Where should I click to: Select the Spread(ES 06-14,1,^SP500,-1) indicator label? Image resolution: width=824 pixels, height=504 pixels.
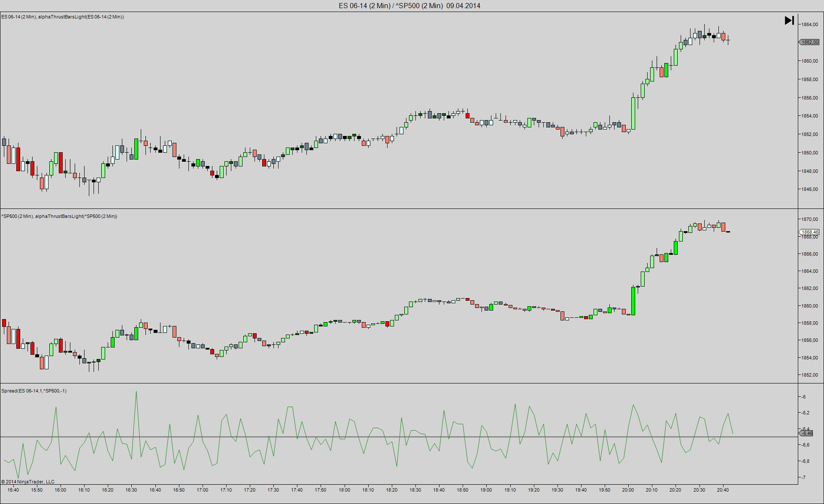[34, 391]
